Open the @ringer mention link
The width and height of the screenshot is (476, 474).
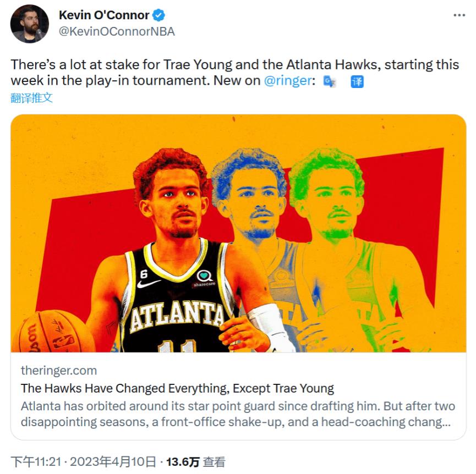point(287,81)
